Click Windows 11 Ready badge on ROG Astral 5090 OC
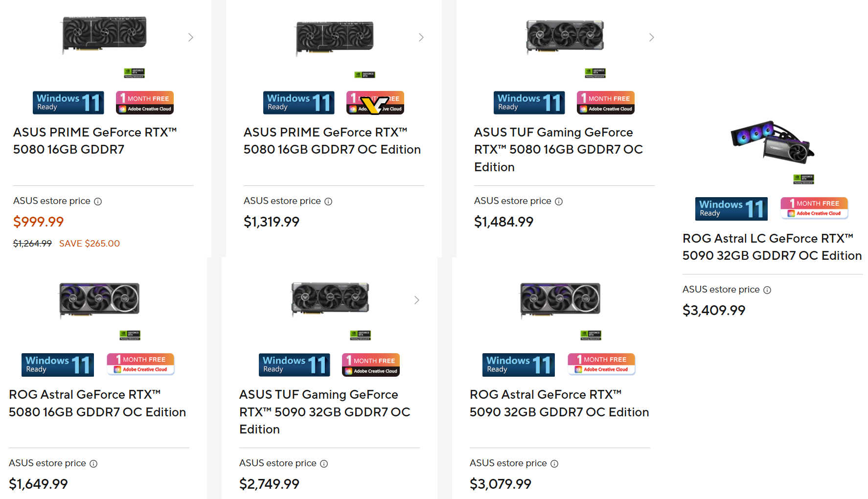The height and width of the screenshot is (499, 868). tap(518, 365)
